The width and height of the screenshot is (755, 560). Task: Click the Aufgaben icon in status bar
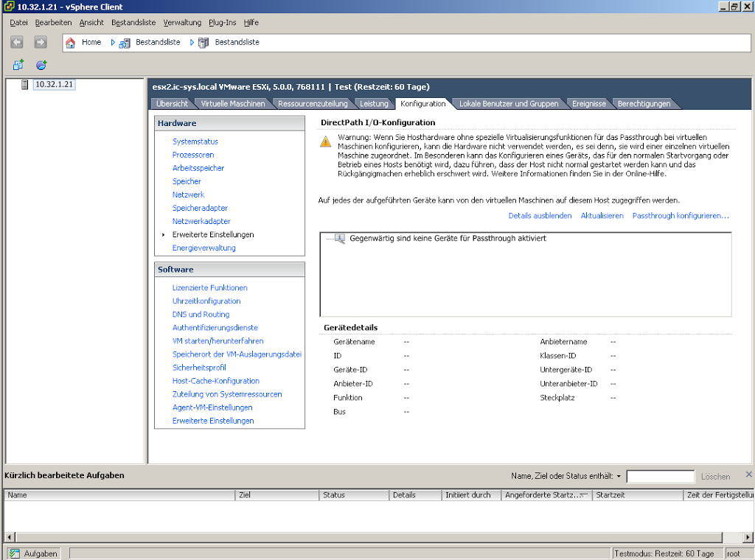[15, 553]
